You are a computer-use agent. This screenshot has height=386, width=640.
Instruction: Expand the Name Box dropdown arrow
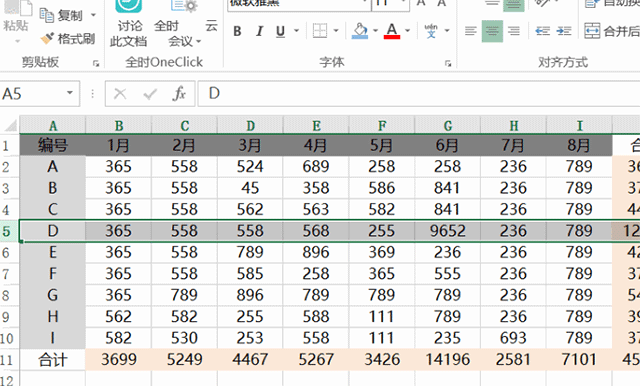(x=70, y=93)
